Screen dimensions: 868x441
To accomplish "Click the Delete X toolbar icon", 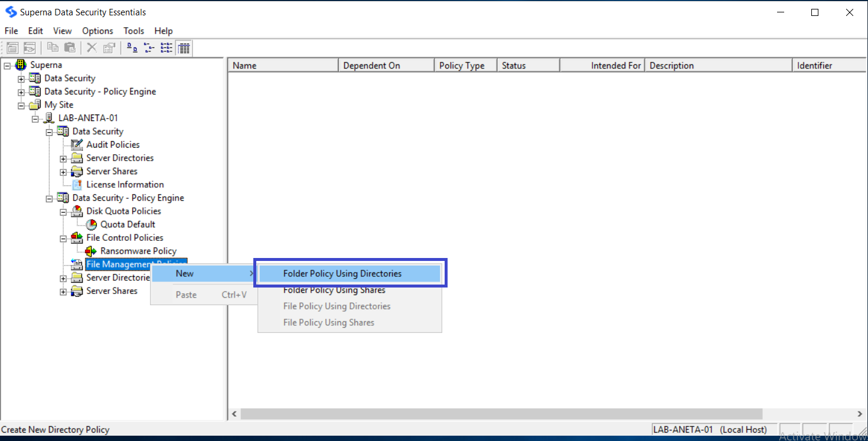I will (x=92, y=48).
